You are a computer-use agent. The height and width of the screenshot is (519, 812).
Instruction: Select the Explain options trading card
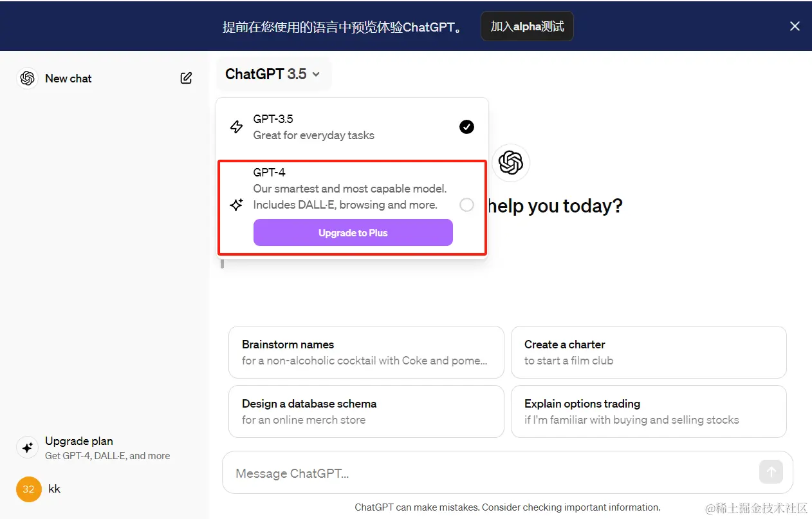point(649,411)
